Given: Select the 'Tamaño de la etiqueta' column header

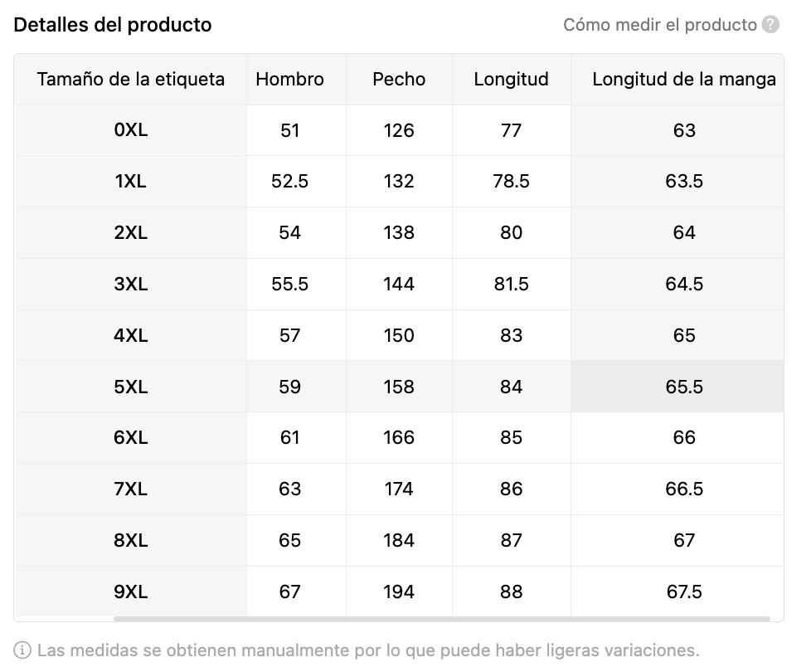Looking at the screenshot, I should (131, 80).
